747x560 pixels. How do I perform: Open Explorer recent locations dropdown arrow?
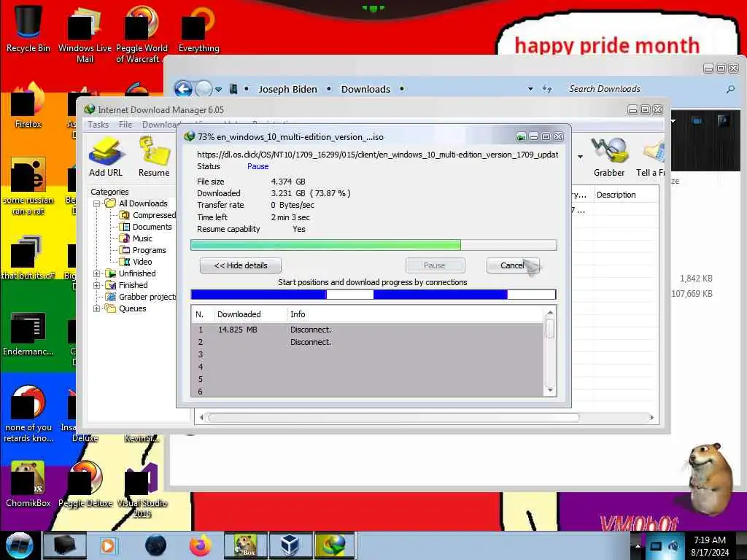[218, 90]
